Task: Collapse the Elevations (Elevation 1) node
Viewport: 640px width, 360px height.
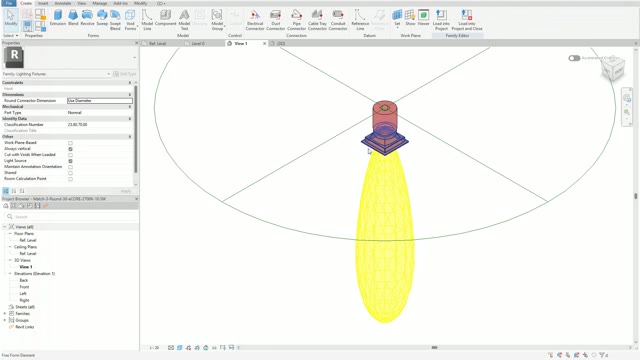Action: tap(10, 273)
